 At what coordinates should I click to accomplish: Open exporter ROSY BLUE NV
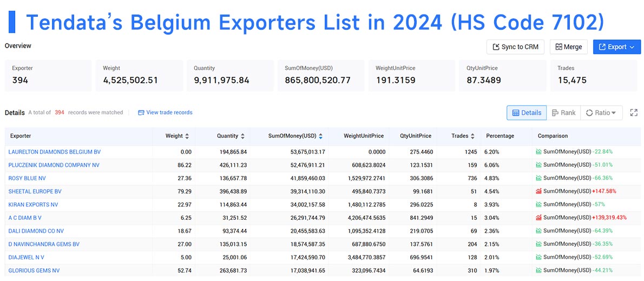27,178
